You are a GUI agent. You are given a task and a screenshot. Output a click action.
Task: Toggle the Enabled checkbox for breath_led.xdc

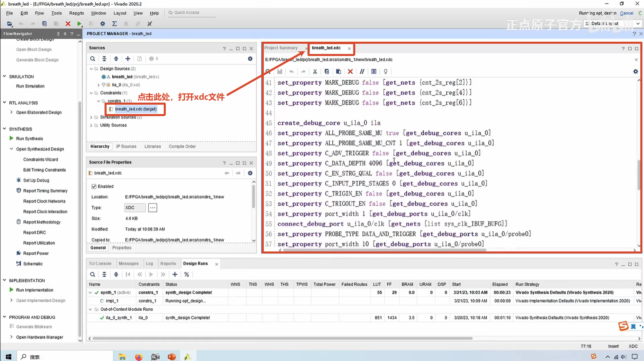[94, 186]
